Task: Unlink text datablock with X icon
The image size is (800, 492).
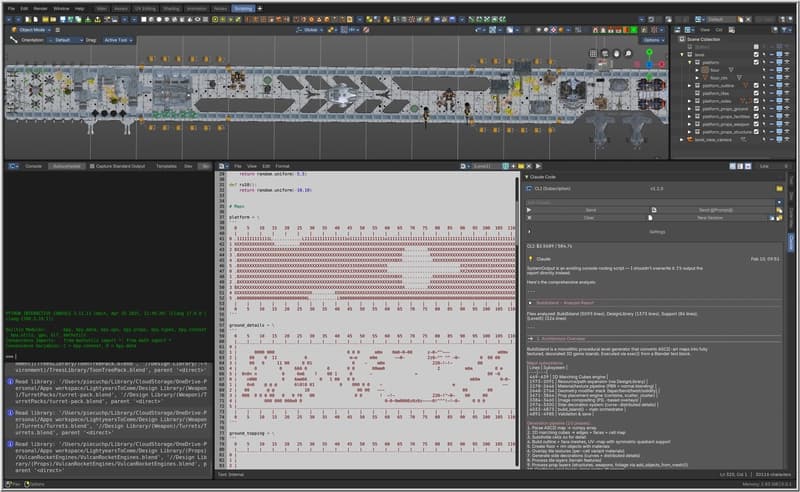Action: click(x=529, y=166)
